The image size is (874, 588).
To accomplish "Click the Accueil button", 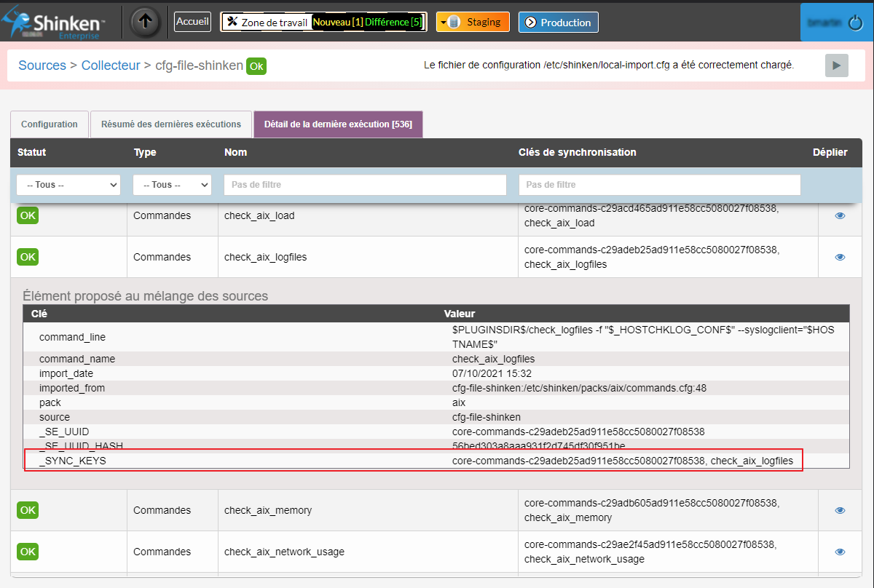I will (193, 22).
